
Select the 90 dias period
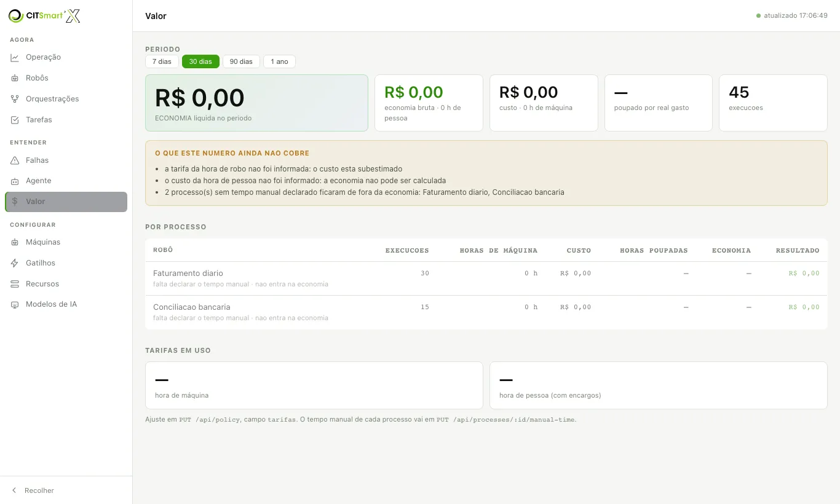241,61
